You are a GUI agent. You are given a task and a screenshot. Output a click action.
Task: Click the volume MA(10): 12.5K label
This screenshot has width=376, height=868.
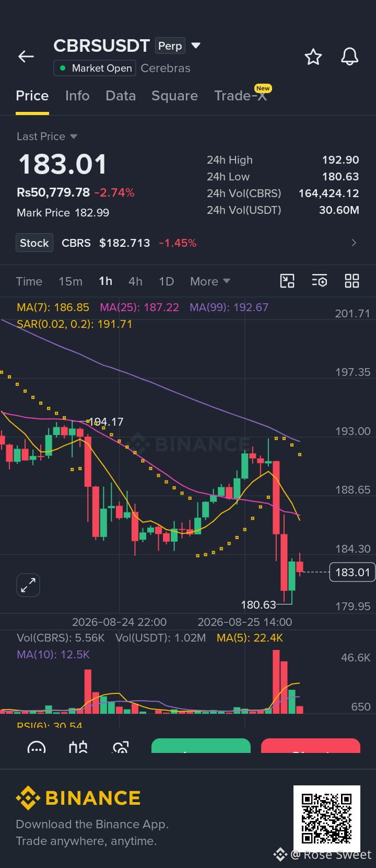(x=53, y=655)
